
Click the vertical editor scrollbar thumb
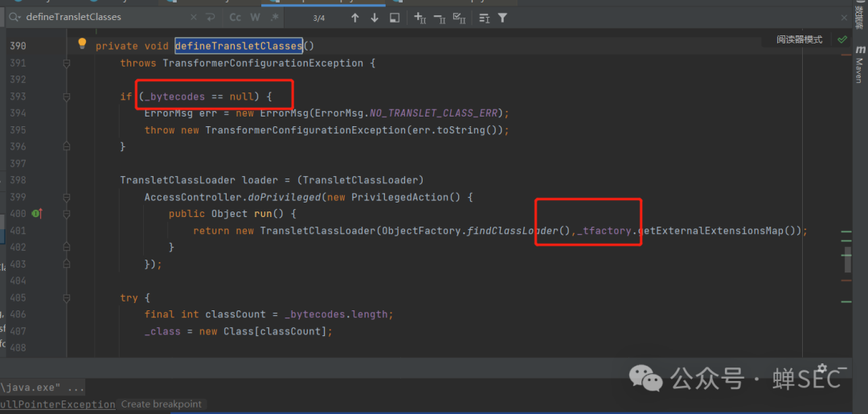pos(848,260)
